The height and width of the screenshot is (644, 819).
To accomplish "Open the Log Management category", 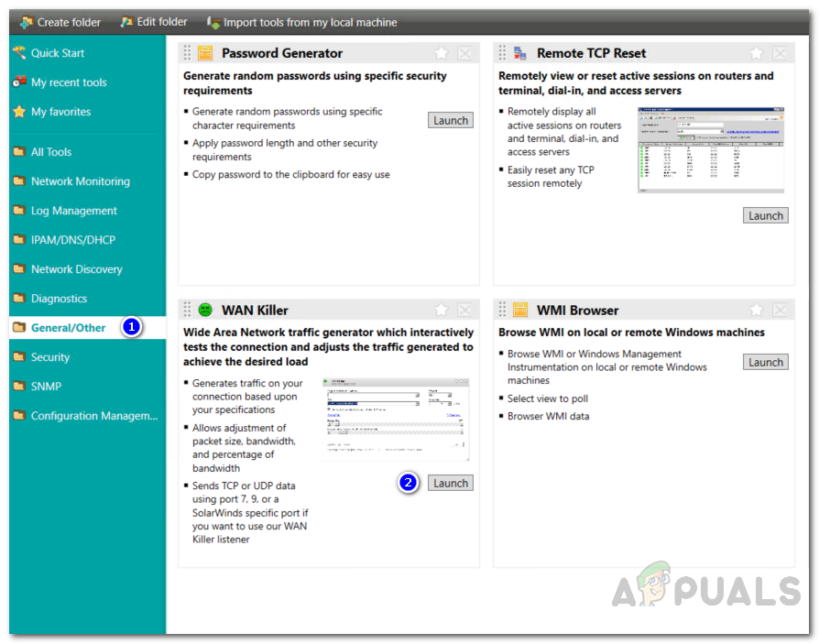I will click(73, 210).
